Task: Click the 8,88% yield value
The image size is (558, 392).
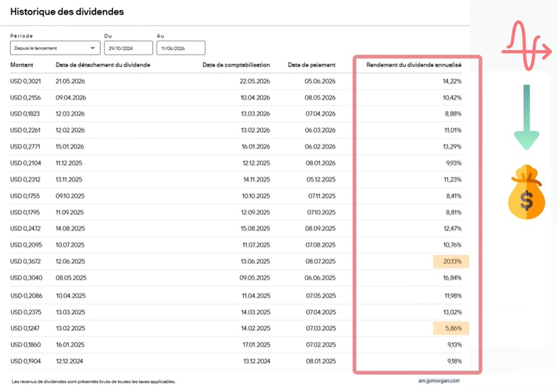Action: point(453,114)
